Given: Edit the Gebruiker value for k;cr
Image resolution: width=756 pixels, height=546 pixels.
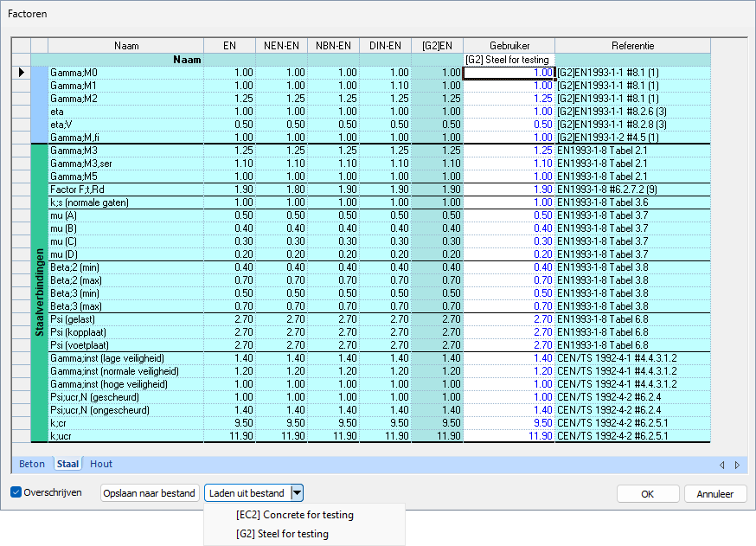Looking at the screenshot, I should click(509, 423).
